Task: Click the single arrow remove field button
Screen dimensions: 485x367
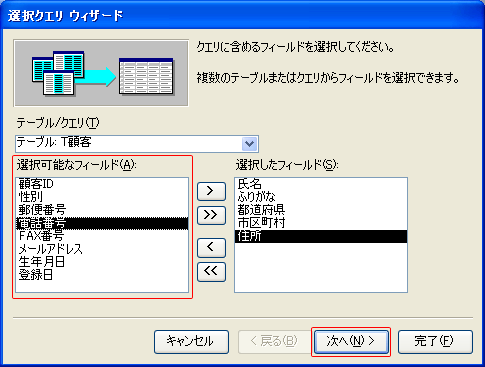Action: (211, 248)
